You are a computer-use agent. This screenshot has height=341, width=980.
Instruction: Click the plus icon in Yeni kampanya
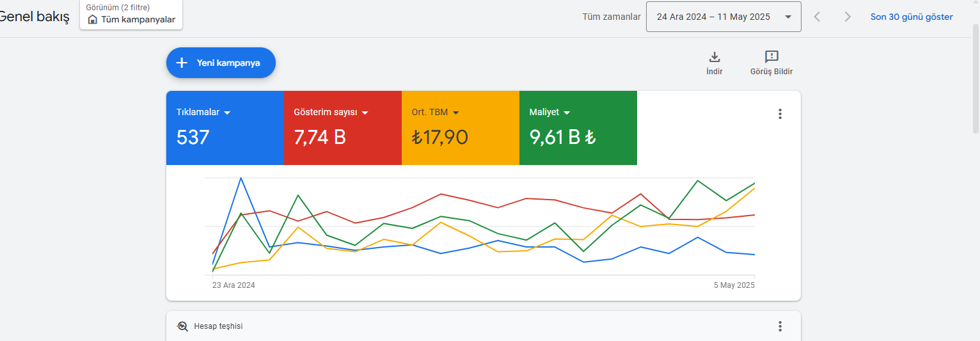point(182,63)
